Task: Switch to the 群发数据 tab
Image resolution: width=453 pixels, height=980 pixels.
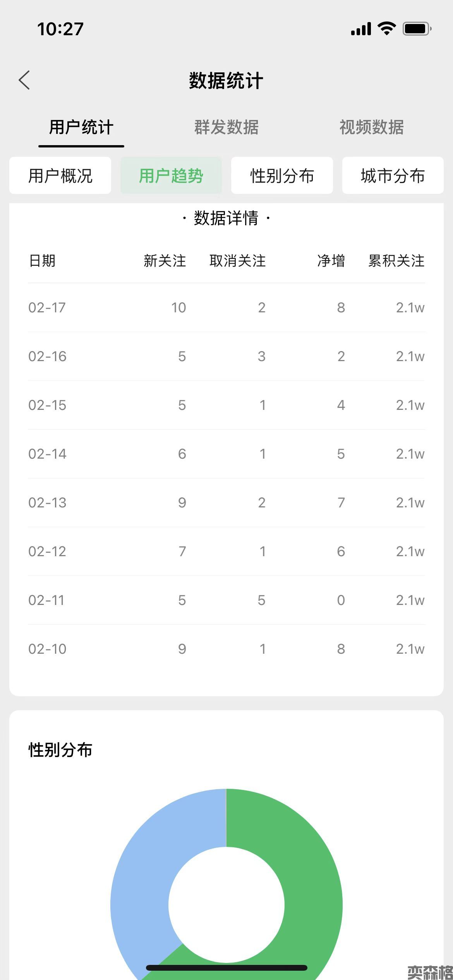Action: [x=226, y=127]
